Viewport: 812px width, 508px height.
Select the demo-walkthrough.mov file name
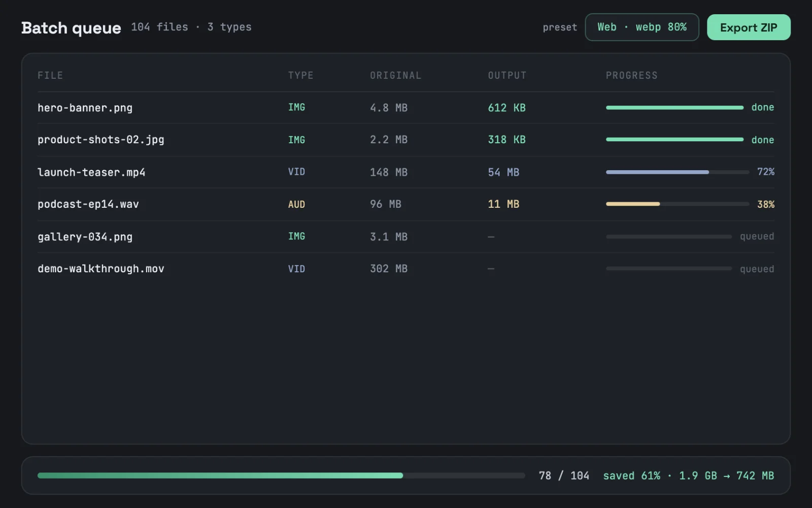coord(100,269)
